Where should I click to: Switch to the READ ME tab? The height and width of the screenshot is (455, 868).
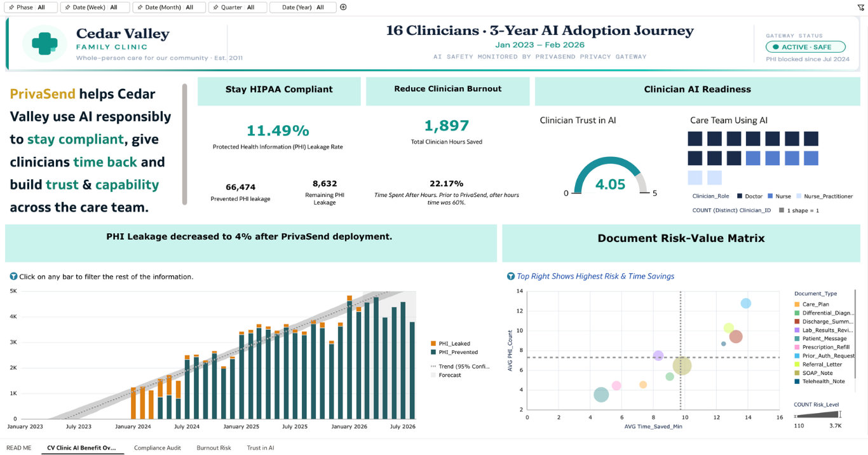18,448
